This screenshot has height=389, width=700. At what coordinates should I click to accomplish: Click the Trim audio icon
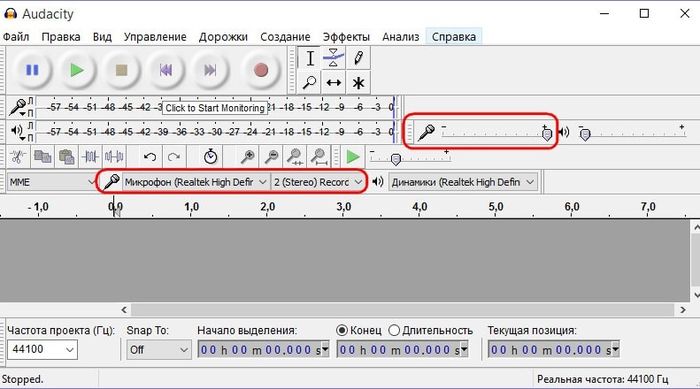click(x=91, y=157)
